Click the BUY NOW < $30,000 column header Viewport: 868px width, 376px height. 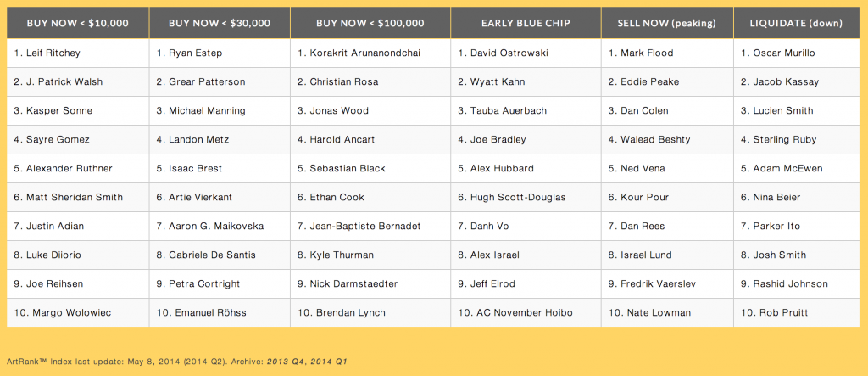220,23
